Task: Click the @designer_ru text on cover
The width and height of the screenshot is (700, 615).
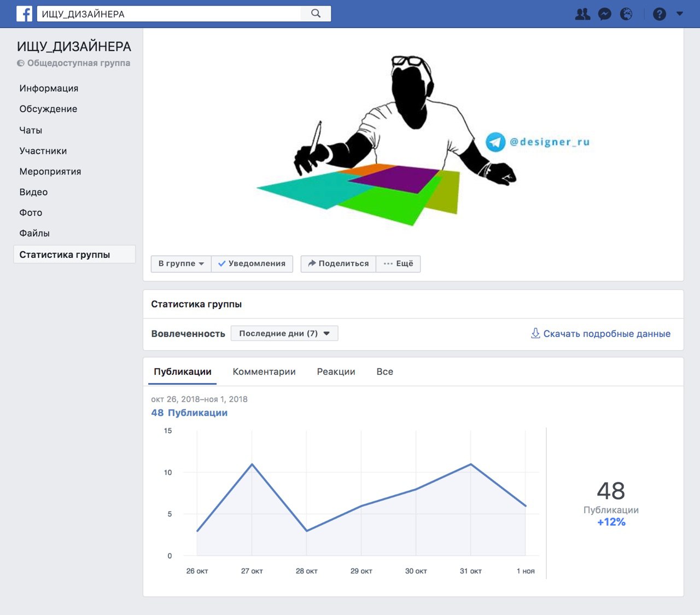Action: click(550, 142)
